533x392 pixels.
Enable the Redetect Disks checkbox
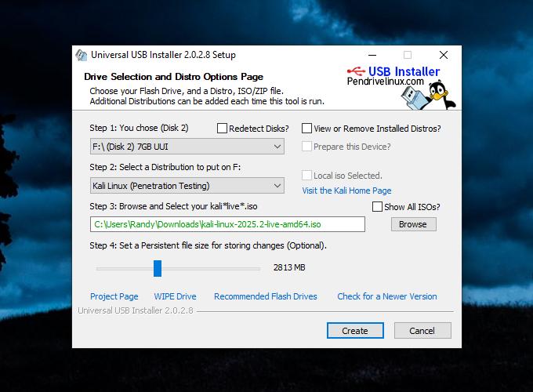tap(223, 129)
